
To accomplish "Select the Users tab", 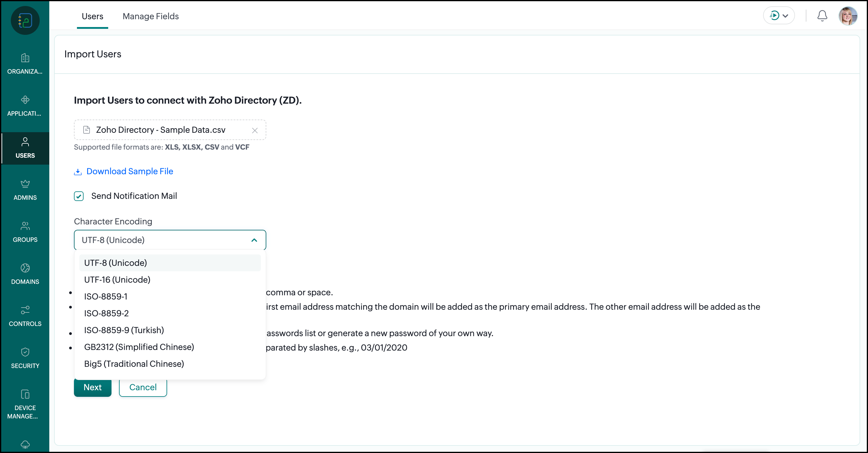I will click(92, 16).
